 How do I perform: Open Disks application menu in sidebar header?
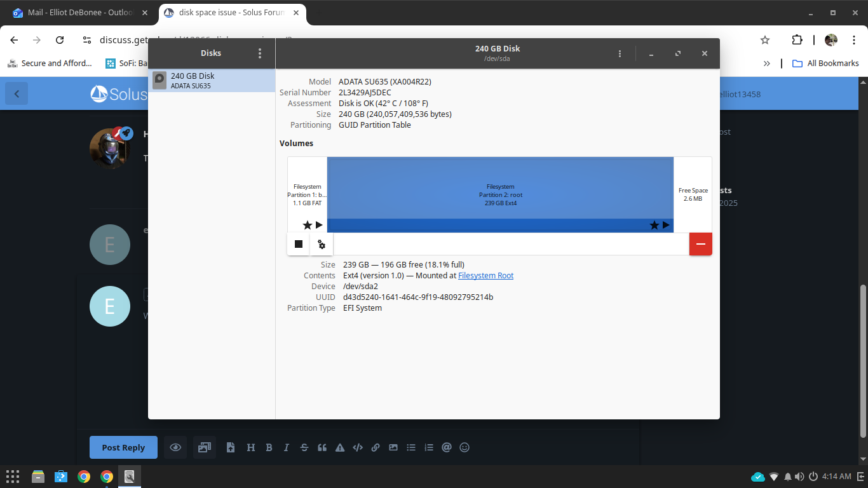(x=260, y=53)
